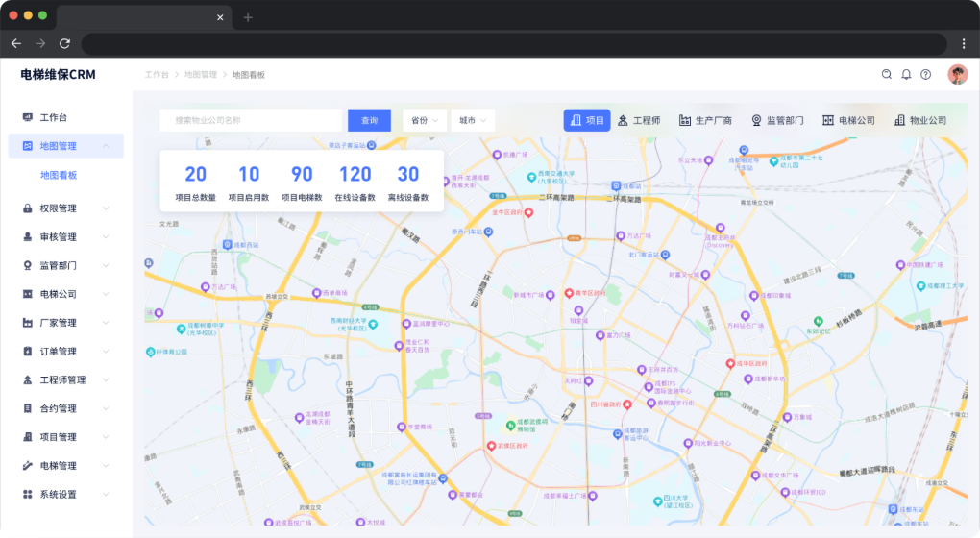980x538 pixels.
Task: Click the 权限管理 lock icon
Action: pos(28,208)
